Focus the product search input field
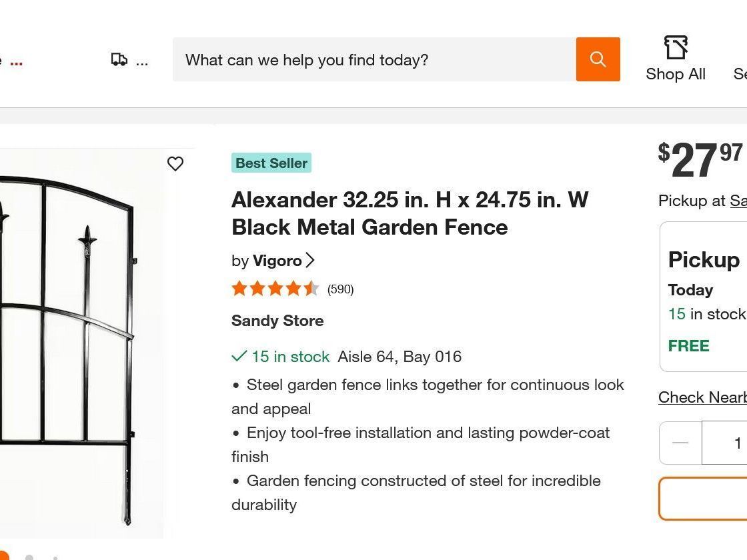747x560 pixels. 374,59
